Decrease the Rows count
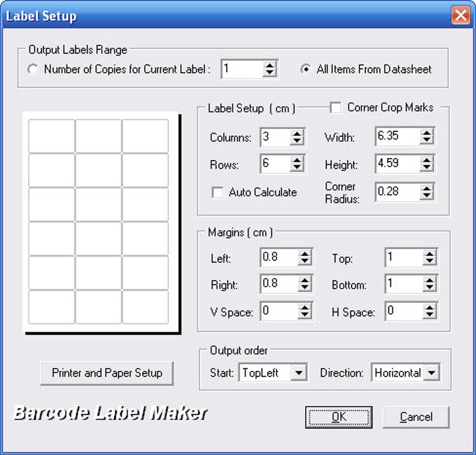 click(x=297, y=168)
